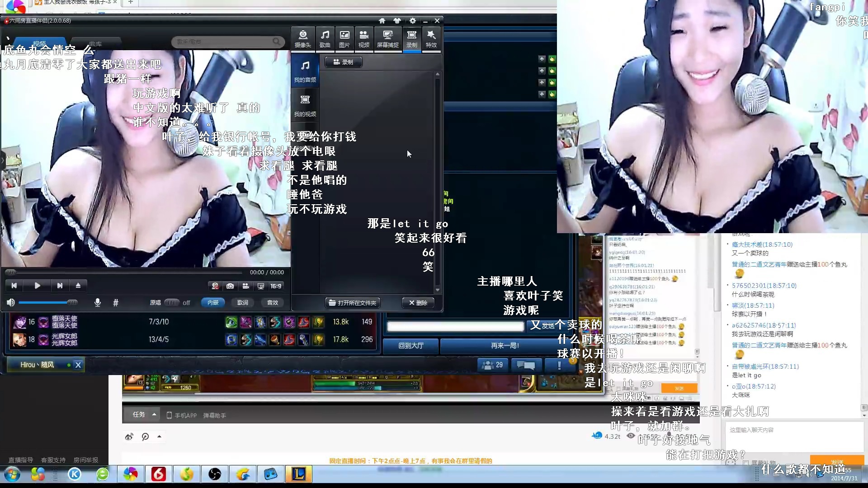Viewport: 868px width, 488px height.
Task: Toggle the 内嵌 embed mode button
Action: coord(213,303)
